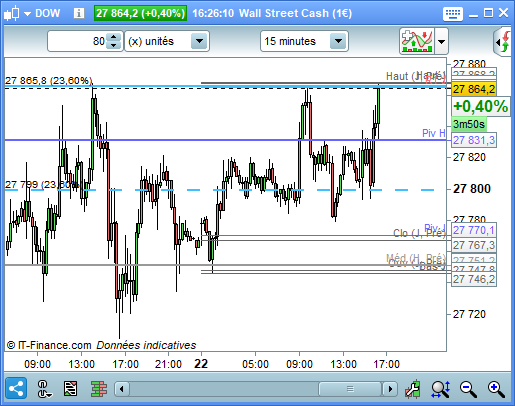Expand the dropdown arrow next to DOW
The height and width of the screenshot is (406, 515).
tap(27, 14)
